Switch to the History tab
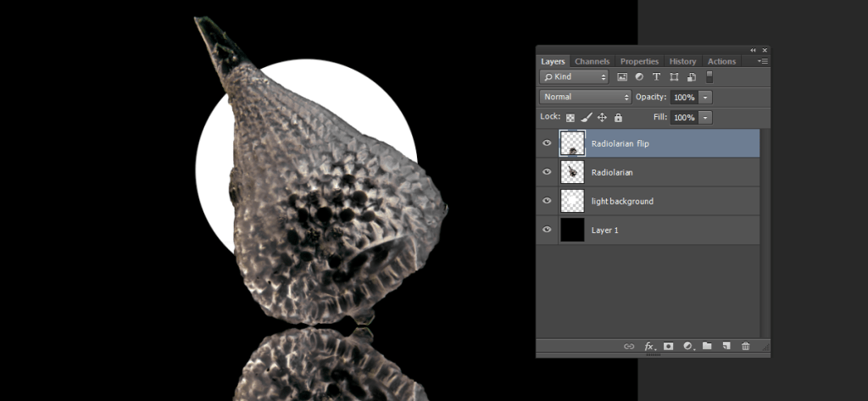 [682, 62]
